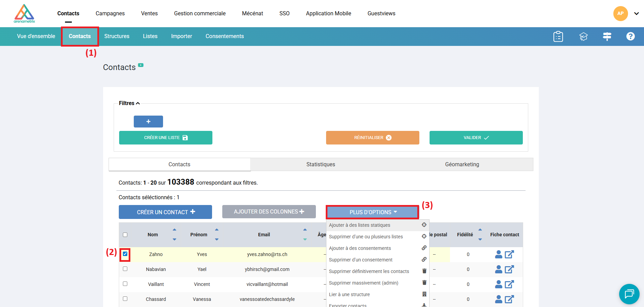Click the Créer un contact button

[x=165, y=212]
